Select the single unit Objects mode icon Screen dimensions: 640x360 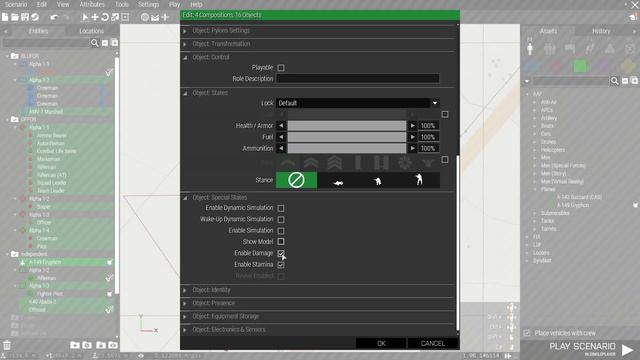[x=530, y=49]
